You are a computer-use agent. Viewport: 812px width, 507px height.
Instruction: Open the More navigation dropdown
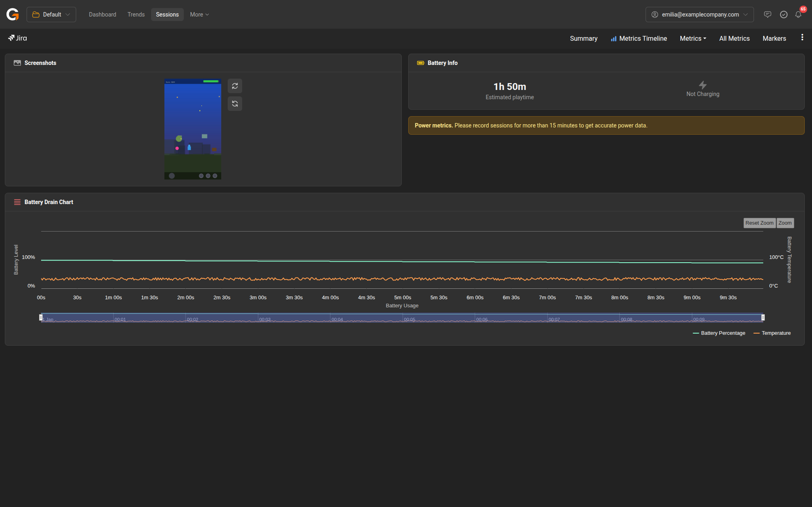(199, 15)
